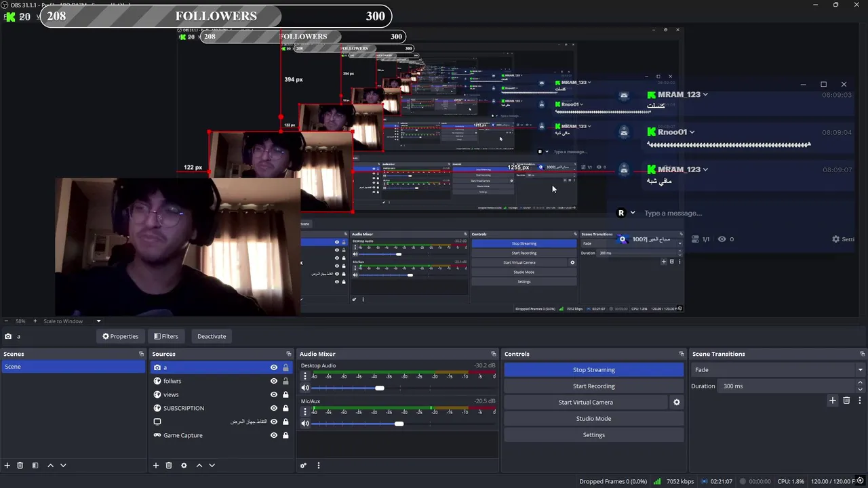The width and height of the screenshot is (868, 488).
Task: Add a new scene with the plus icon in Scenes
Action: point(7,466)
